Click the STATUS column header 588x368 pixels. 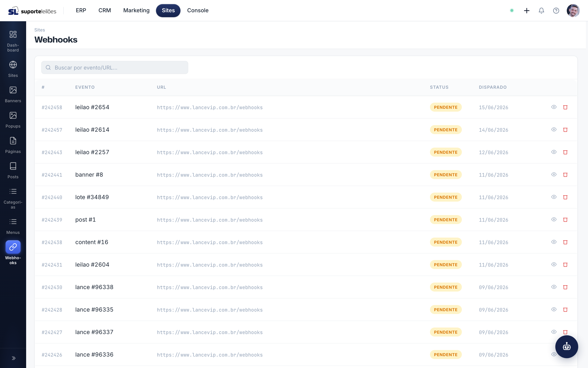(x=439, y=87)
